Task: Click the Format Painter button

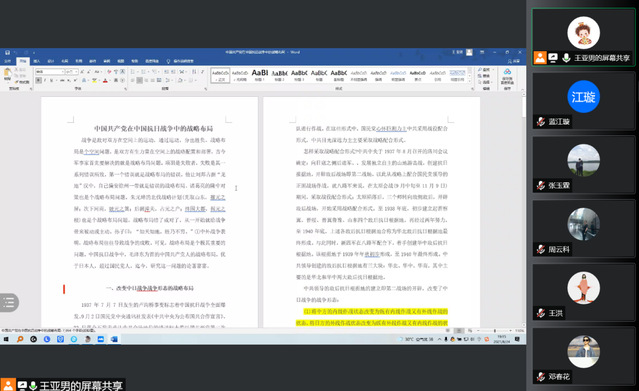Action: tap(22, 82)
